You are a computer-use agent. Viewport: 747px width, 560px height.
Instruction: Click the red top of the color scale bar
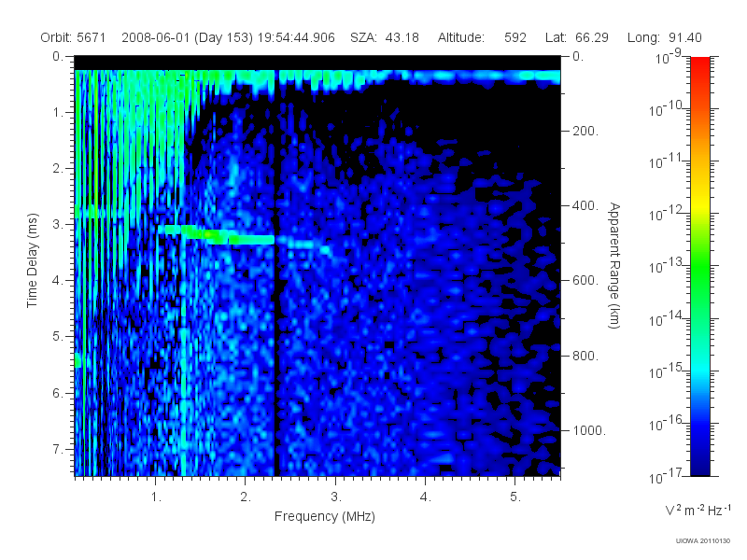coord(699,64)
